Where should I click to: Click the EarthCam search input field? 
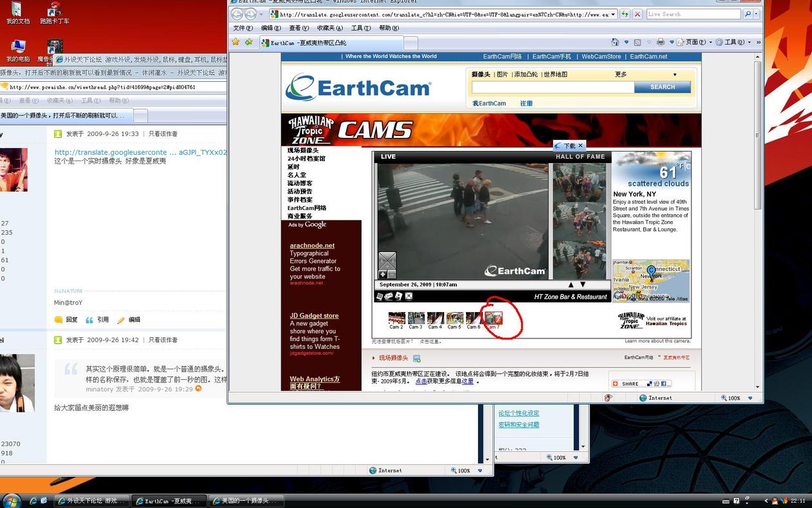(553, 87)
